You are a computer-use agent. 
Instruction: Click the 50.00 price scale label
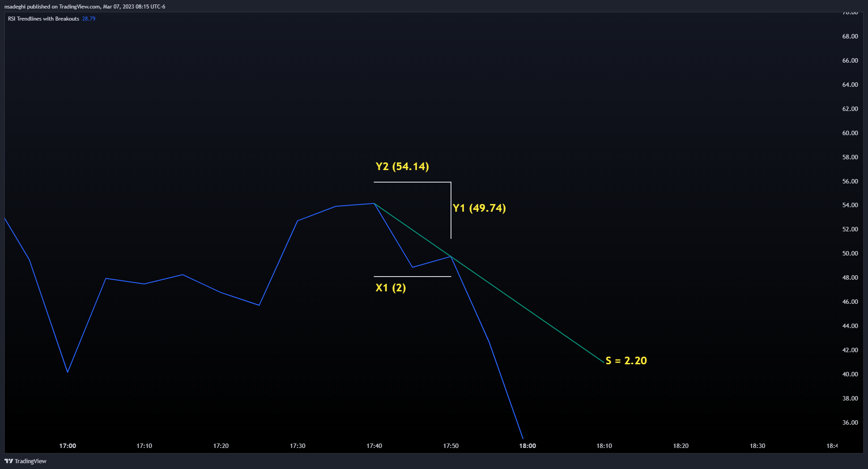coord(850,253)
